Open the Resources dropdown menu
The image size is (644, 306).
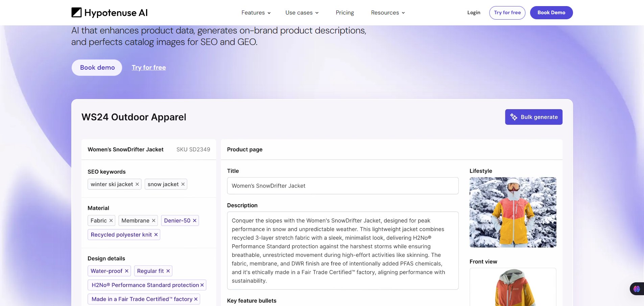[x=388, y=13]
